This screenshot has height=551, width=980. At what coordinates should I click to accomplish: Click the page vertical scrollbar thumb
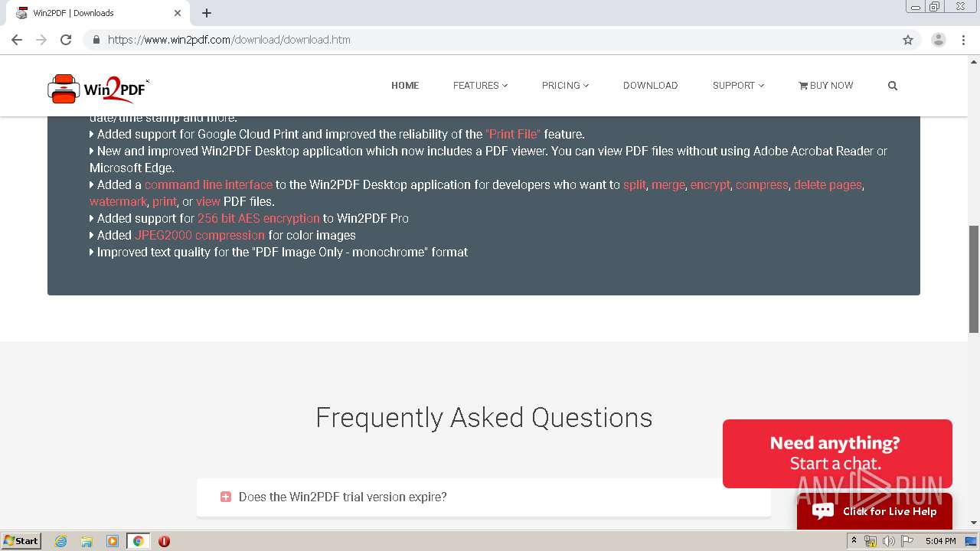[974, 279]
